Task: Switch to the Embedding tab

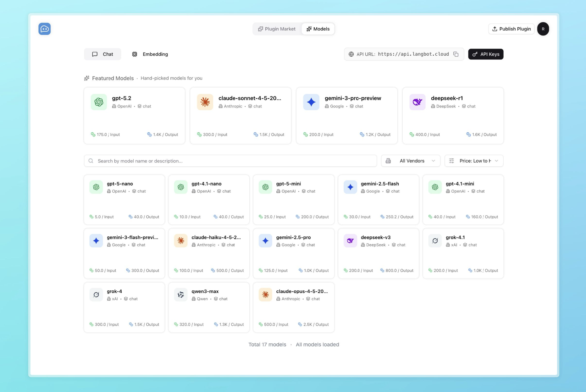Action: point(150,54)
